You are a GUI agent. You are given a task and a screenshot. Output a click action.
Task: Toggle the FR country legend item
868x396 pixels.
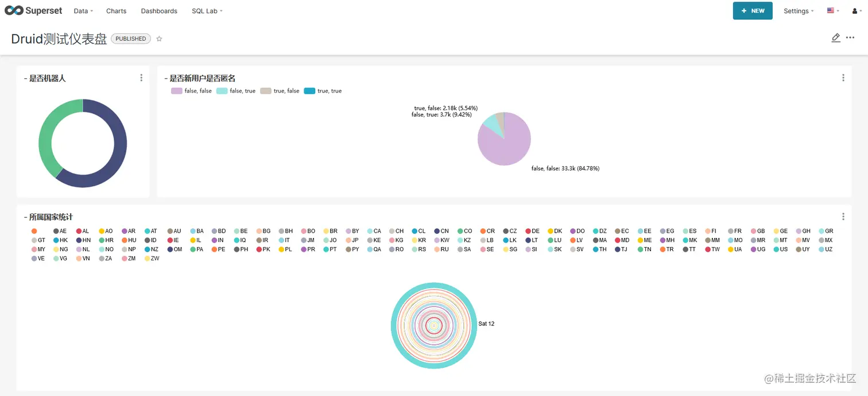tap(735, 231)
